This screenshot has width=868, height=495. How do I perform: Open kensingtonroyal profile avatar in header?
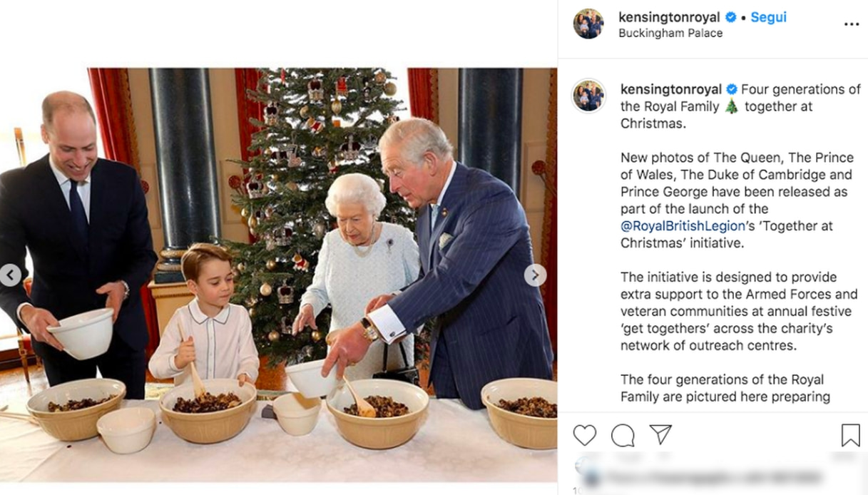pos(588,24)
